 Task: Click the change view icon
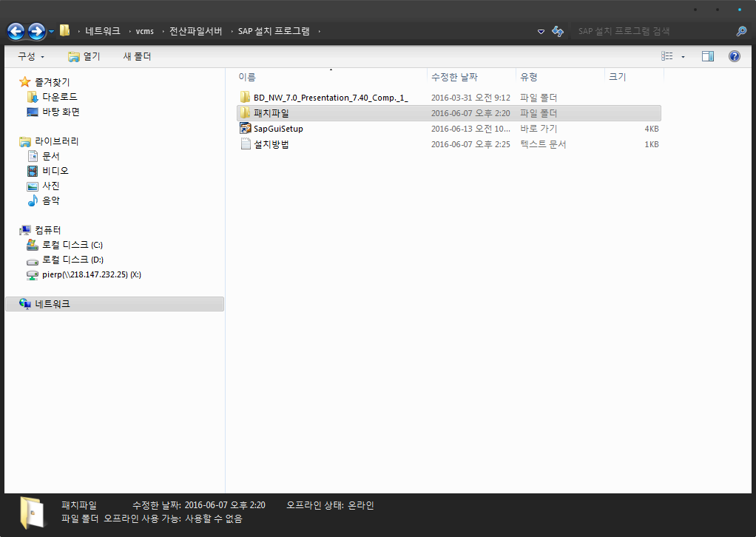point(667,56)
